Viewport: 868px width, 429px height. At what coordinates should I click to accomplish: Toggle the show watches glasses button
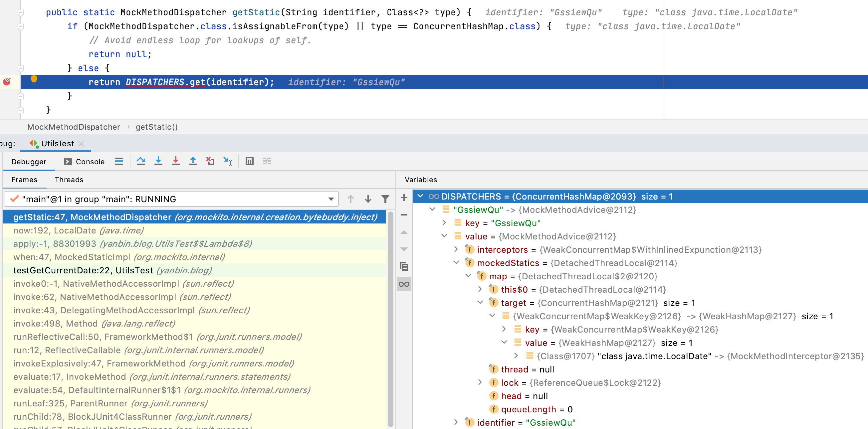[x=404, y=284]
